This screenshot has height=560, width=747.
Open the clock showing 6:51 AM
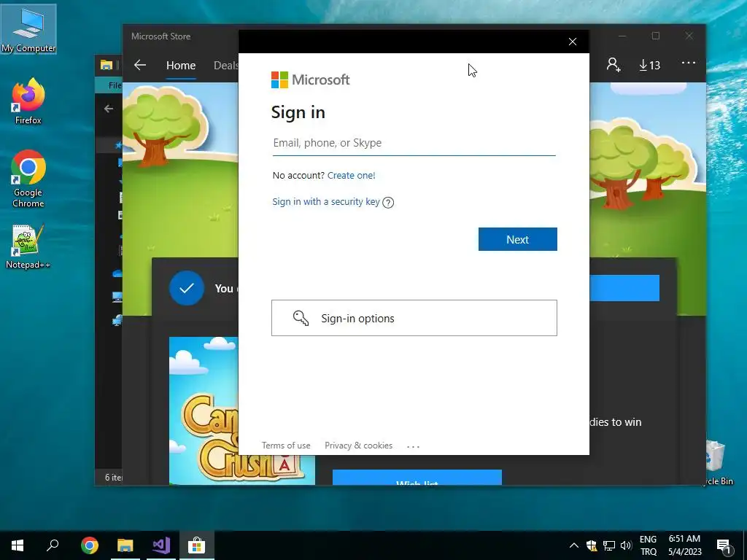684,545
